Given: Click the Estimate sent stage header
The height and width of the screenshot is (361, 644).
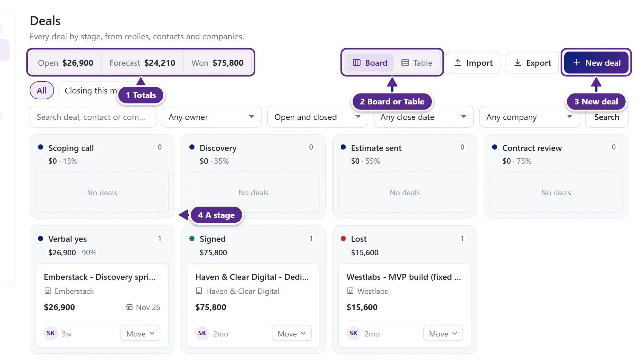Looking at the screenshot, I should [x=376, y=148].
